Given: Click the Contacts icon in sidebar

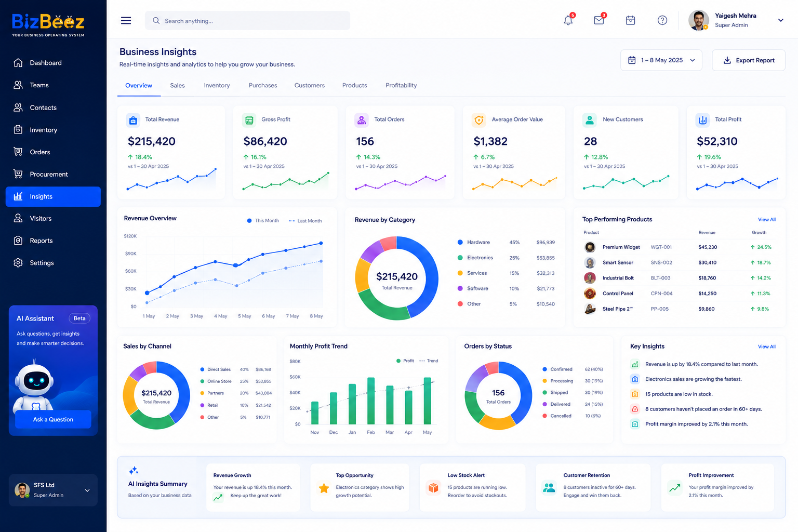Looking at the screenshot, I should [x=18, y=108].
